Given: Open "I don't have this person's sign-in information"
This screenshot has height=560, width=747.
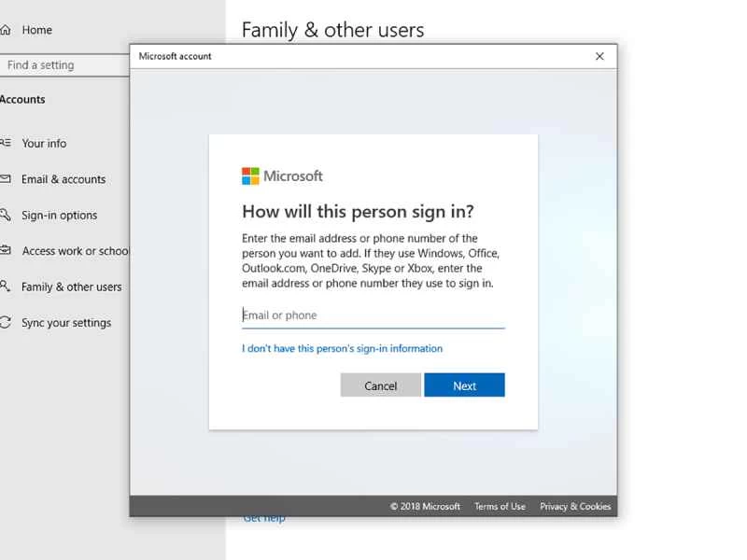Looking at the screenshot, I should pyautogui.click(x=342, y=347).
